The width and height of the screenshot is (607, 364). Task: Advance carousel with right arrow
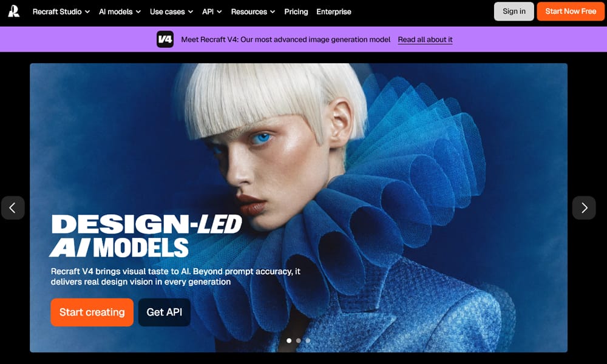tap(584, 208)
